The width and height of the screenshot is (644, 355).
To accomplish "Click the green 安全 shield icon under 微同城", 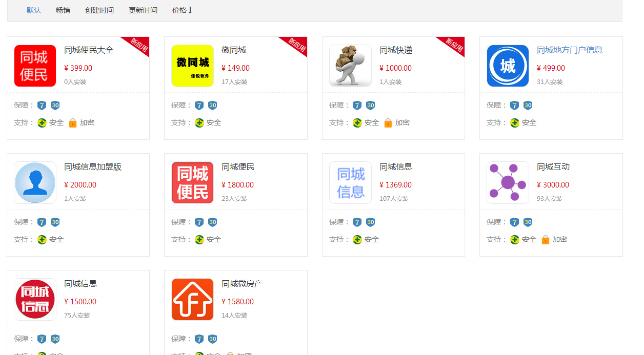I will (199, 123).
